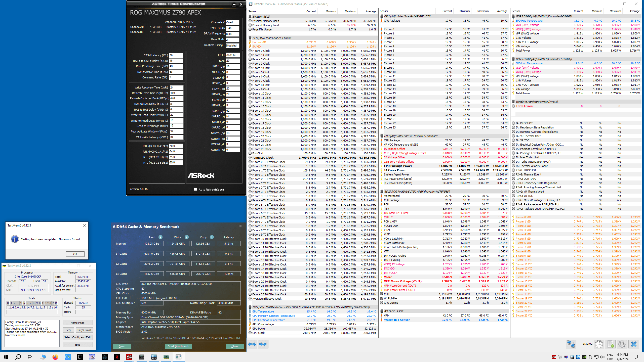Click the info icon next to Write in AIDA64
This screenshot has width=644, height=362.
click(x=187, y=237)
